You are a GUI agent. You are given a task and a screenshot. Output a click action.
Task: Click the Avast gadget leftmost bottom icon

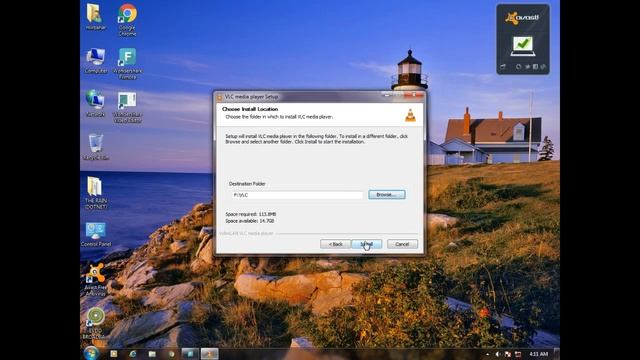[x=503, y=67]
